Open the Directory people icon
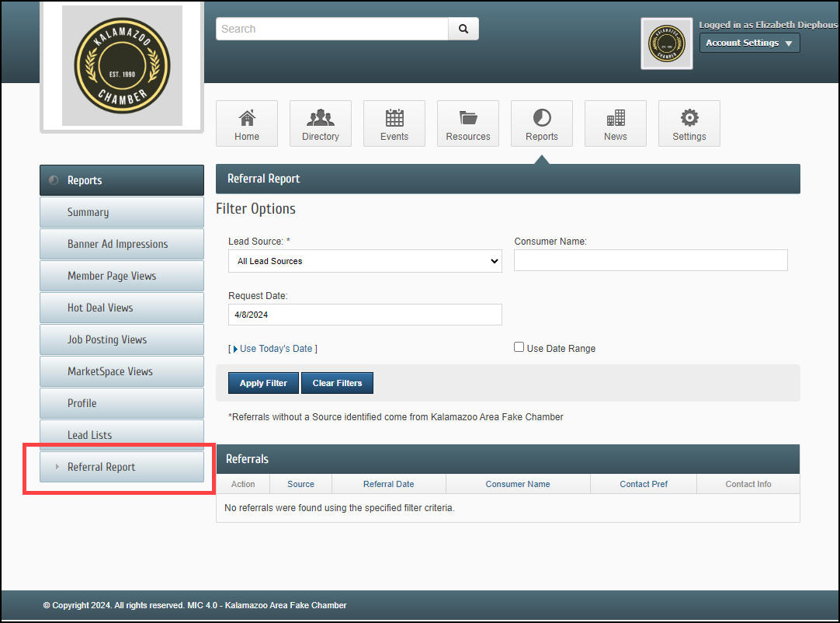 [x=321, y=118]
